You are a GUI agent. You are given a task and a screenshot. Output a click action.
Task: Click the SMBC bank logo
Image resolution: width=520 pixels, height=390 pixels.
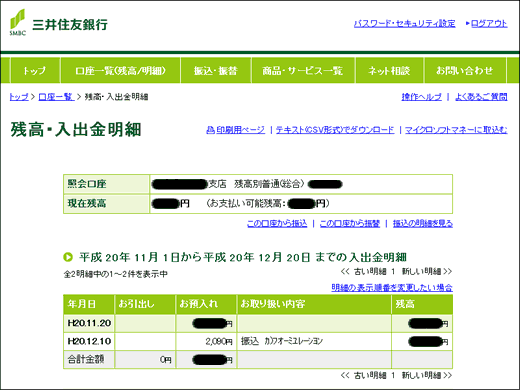pos(18,22)
